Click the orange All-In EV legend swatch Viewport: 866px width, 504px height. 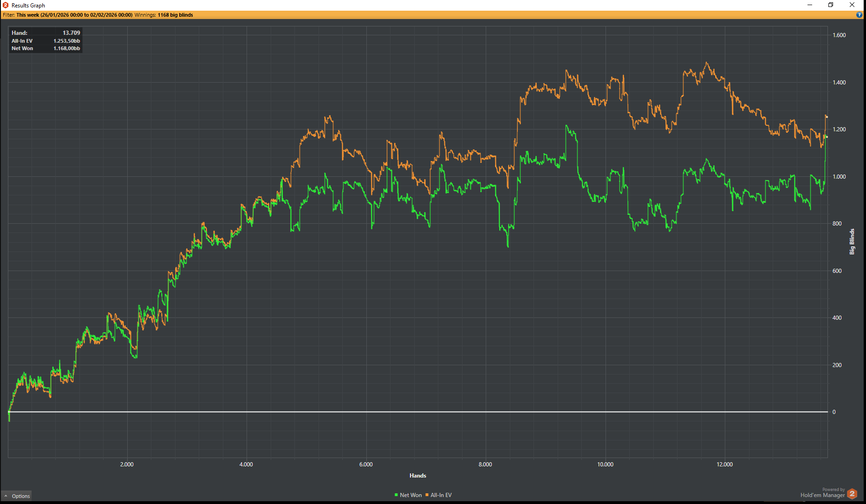coord(427,495)
